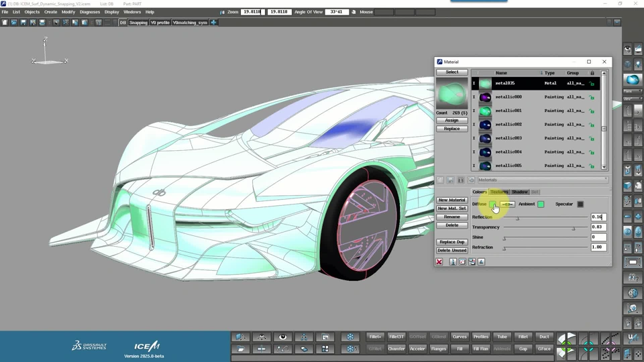Image resolution: width=644 pixels, height=362 pixels.
Task: Click the sort arrow beside Type column header
Action: coord(541,73)
